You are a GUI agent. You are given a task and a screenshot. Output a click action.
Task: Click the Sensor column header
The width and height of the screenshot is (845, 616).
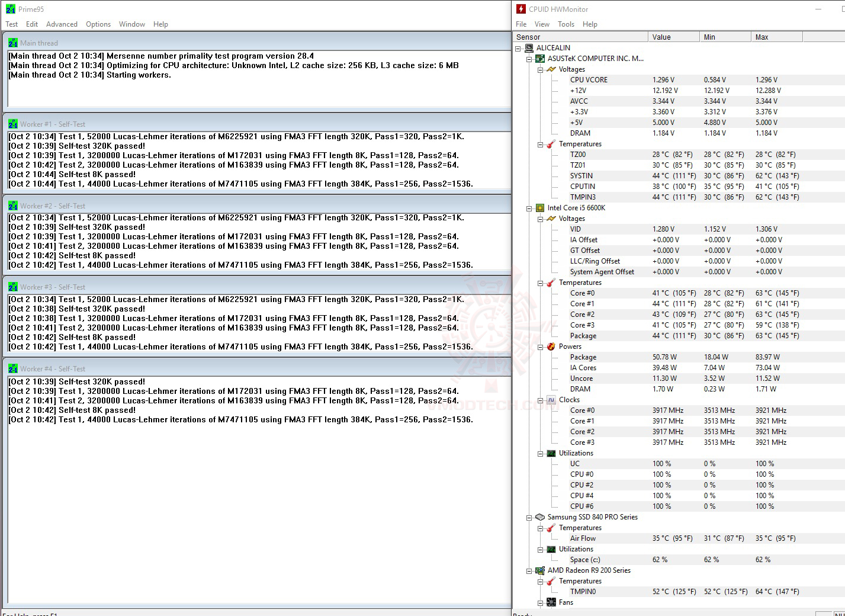tap(580, 37)
